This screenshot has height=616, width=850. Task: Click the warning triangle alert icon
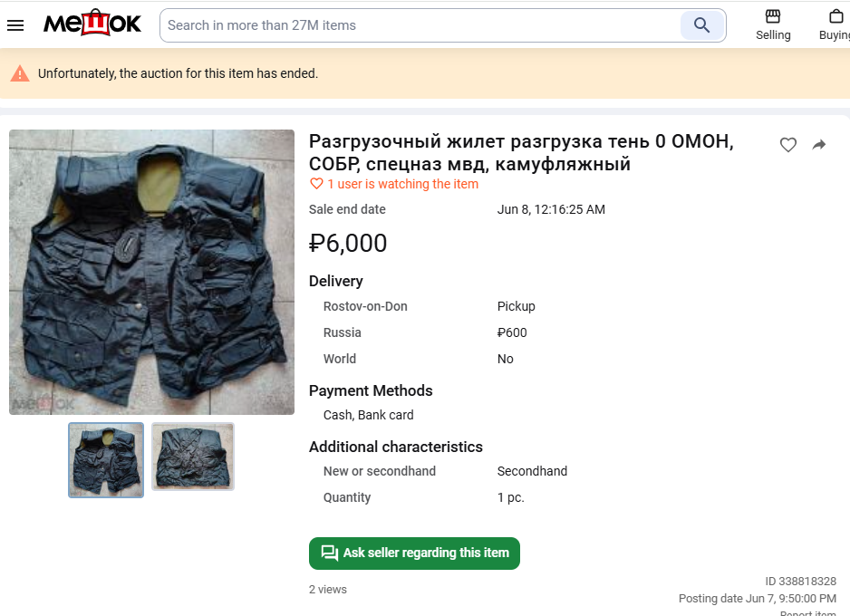coord(20,73)
